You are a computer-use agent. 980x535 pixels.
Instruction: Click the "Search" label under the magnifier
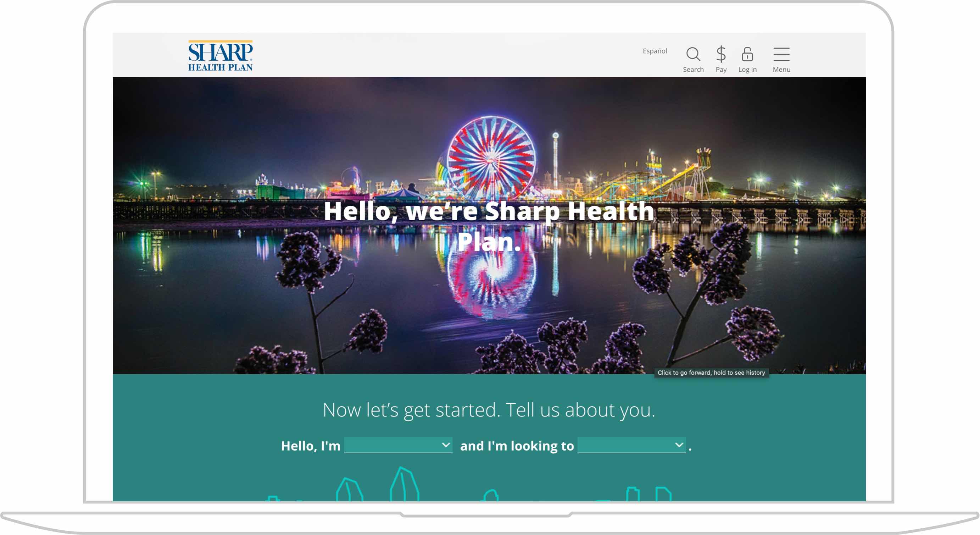[x=693, y=70]
